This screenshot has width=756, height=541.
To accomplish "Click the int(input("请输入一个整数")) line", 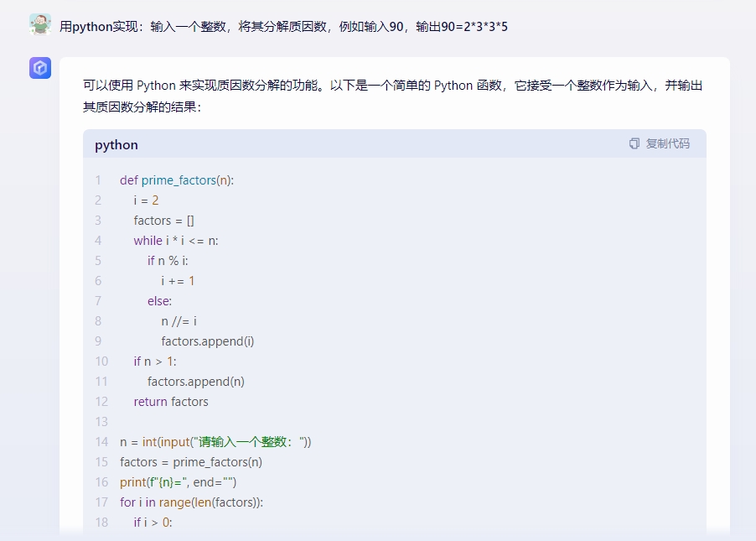I will (x=215, y=441).
